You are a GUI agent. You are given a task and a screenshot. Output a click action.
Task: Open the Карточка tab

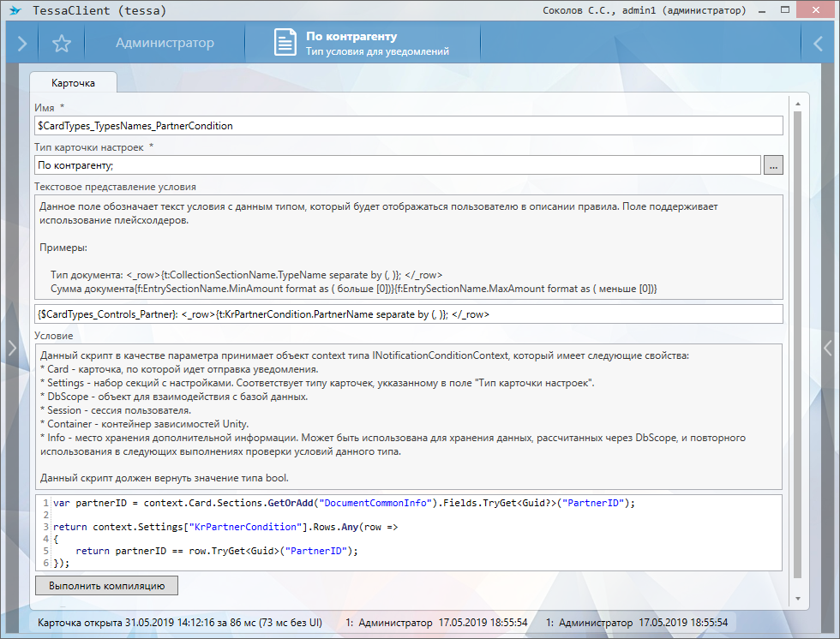point(73,83)
